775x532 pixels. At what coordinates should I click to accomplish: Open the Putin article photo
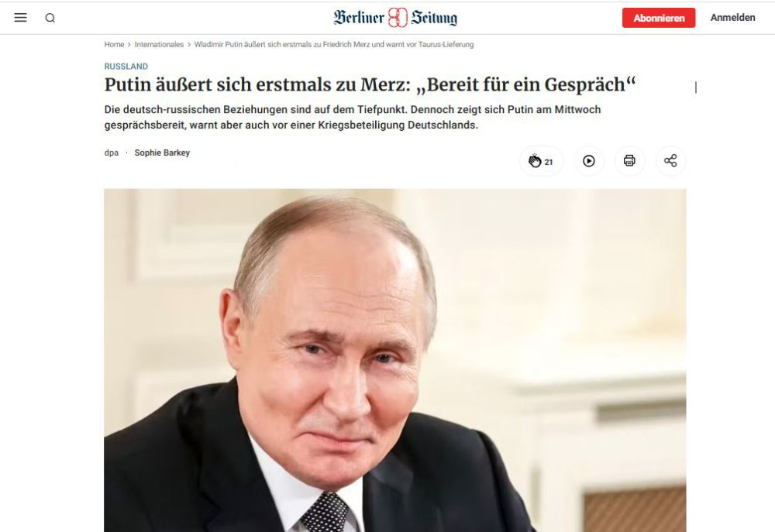pos(395,360)
